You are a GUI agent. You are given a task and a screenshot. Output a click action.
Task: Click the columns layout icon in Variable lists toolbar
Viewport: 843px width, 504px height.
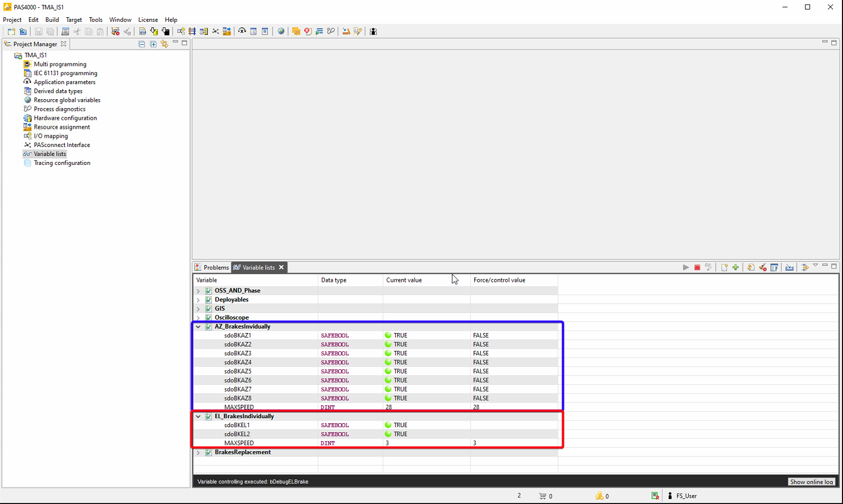[774, 267]
